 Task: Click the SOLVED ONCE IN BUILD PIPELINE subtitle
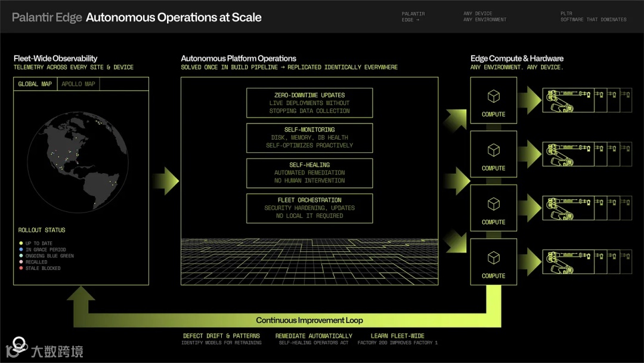coord(289,67)
